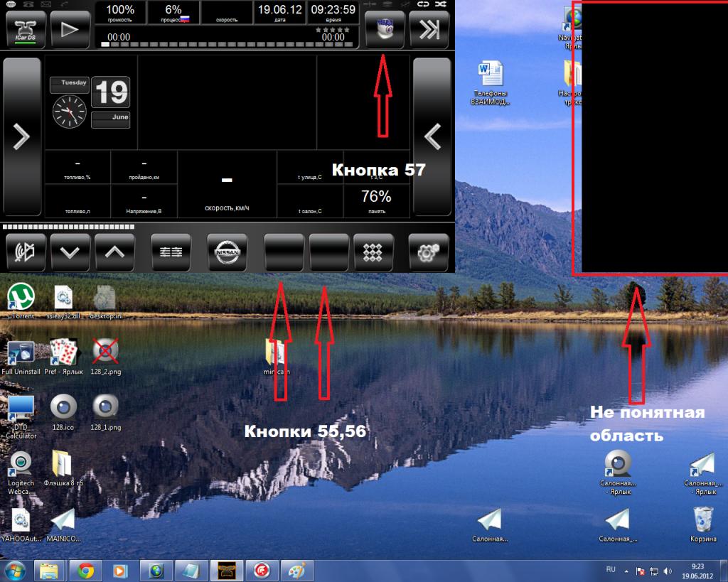The image size is (728, 582).
Task: Click the пройдено,км cell
Action: click(144, 167)
